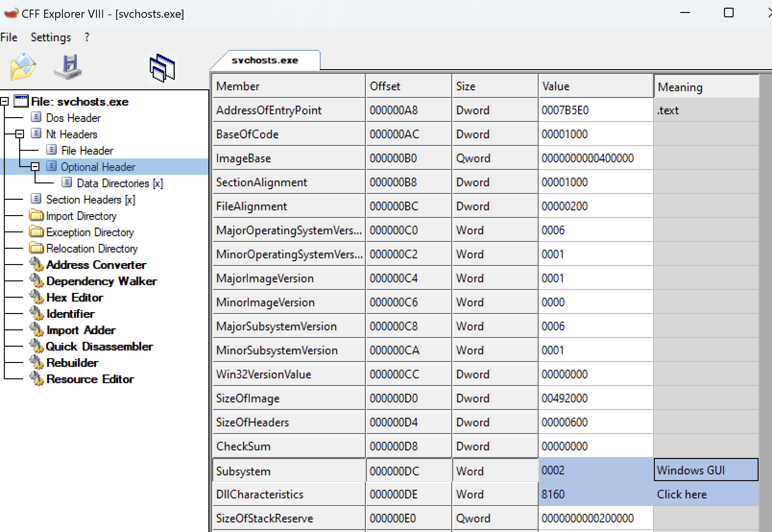Screen dimensions: 772x532
Task: Open the File menu
Action: click(x=9, y=37)
